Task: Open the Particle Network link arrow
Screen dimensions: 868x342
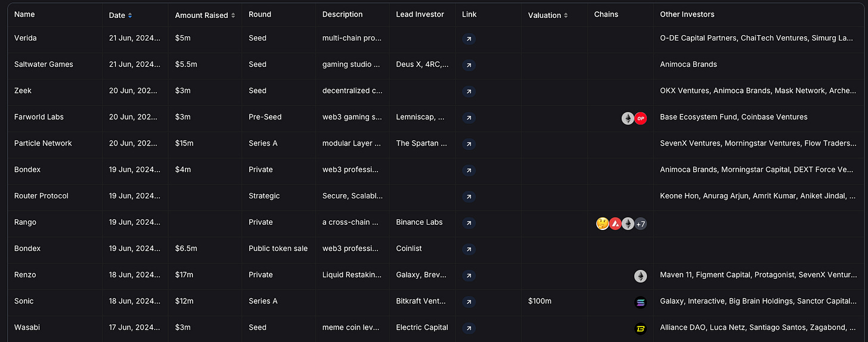Action: coord(469,144)
